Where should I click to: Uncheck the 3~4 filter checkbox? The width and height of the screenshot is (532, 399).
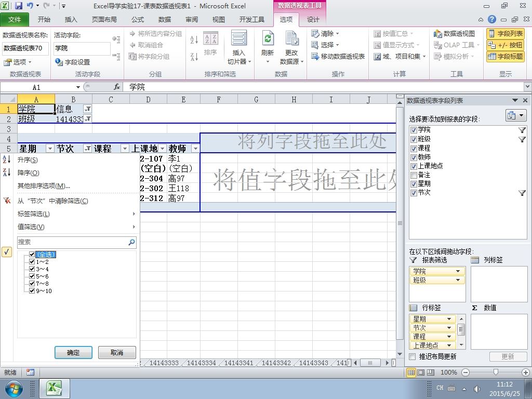pyautogui.click(x=32, y=269)
